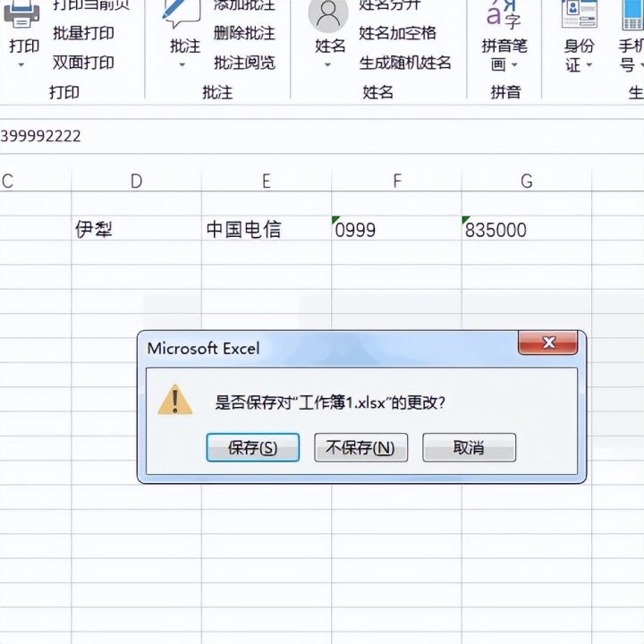The image size is (644, 644).
Task: Select 姓名加空格 command
Action: tap(397, 33)
